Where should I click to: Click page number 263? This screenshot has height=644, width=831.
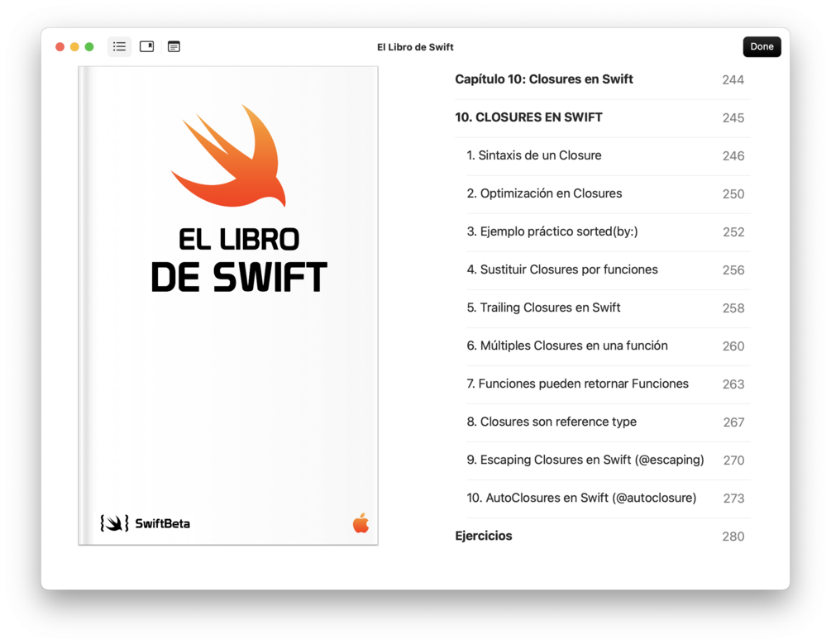(733, 384)
